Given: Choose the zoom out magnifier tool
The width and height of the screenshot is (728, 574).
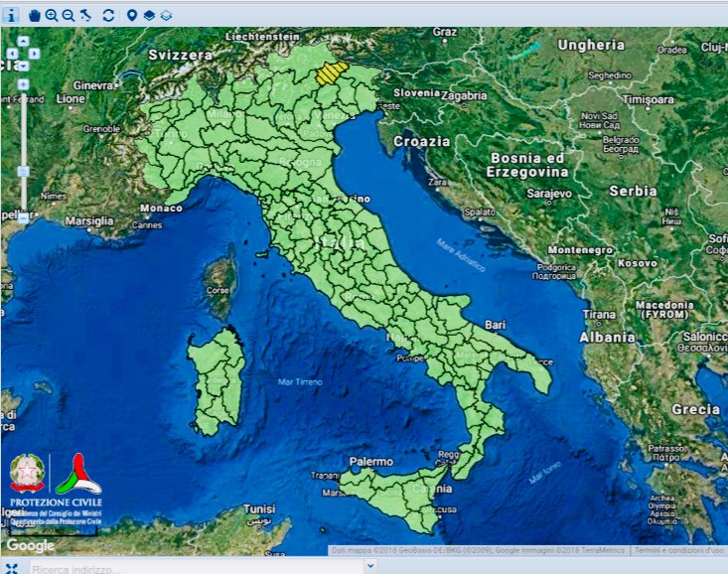Looking at the screenshot, I should tap(69, 15).
